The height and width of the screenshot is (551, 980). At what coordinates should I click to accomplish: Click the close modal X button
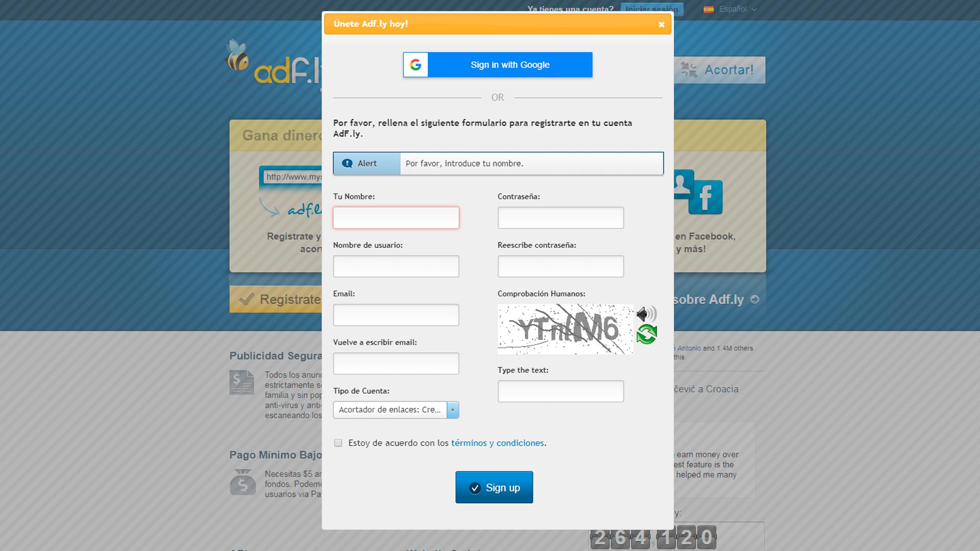[x=661, y=24]
